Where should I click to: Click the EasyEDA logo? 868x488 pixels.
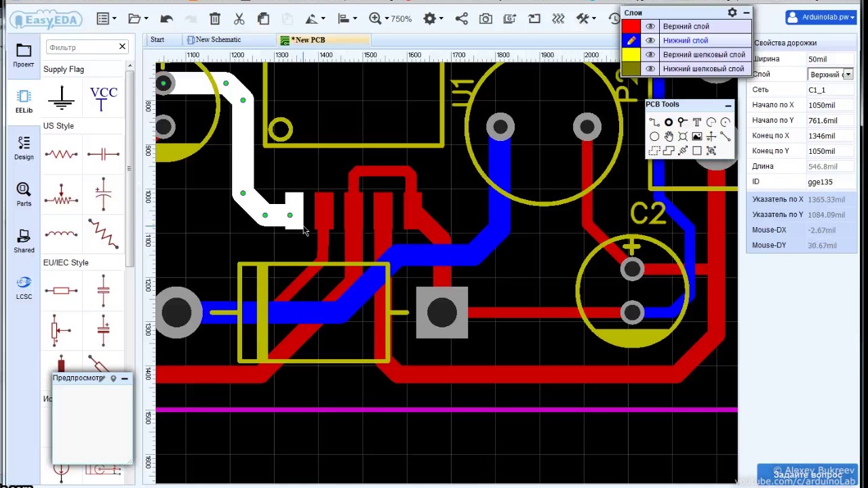pyautogui.click(x=45, y=19)
